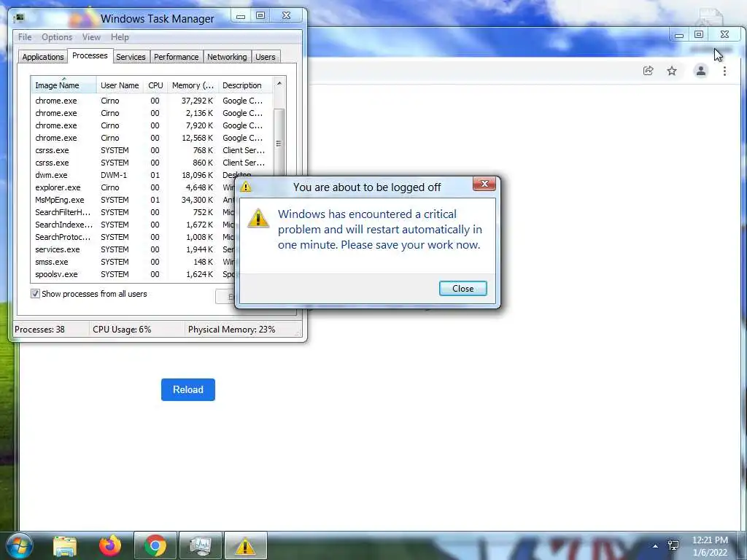The height and width of the screenshot is (560, 747).
Task: Open the Task Manager Options menu
Action: click(x=57, y=37)
